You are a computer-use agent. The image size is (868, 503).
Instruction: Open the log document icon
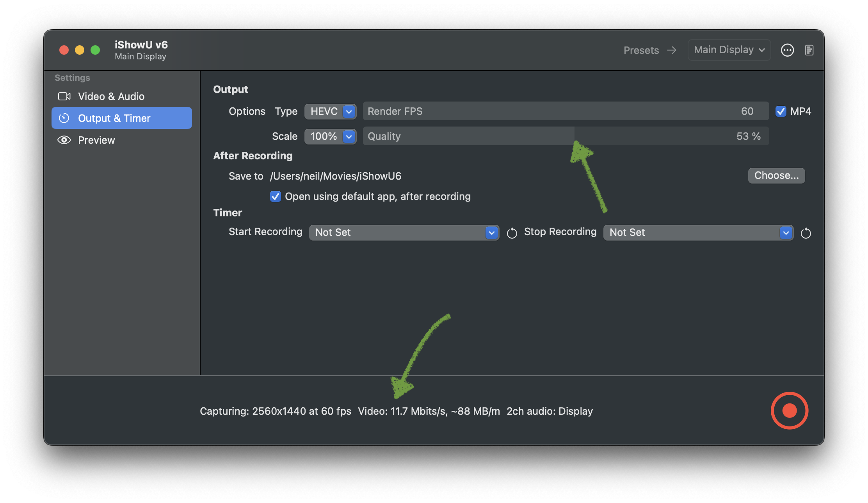pos(809,50)
